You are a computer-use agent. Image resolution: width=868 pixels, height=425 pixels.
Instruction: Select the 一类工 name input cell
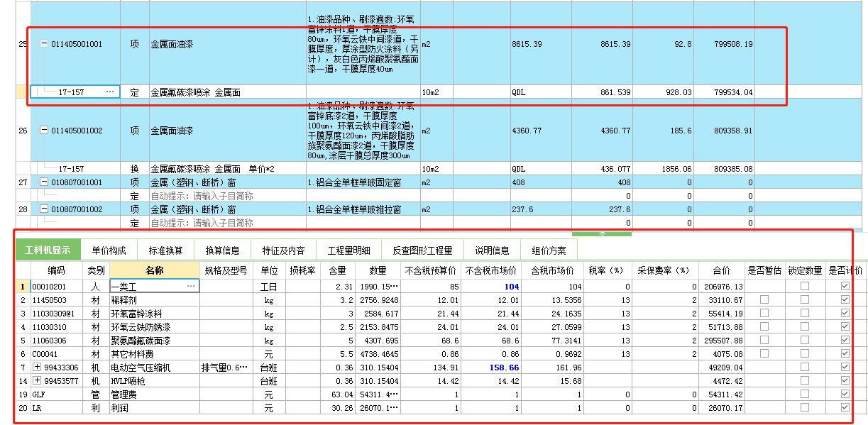tap(155, 287)
